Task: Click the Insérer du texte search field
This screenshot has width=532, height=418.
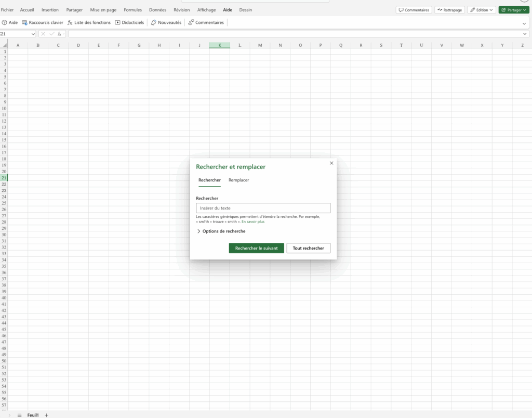Action: tap(263, 208)
